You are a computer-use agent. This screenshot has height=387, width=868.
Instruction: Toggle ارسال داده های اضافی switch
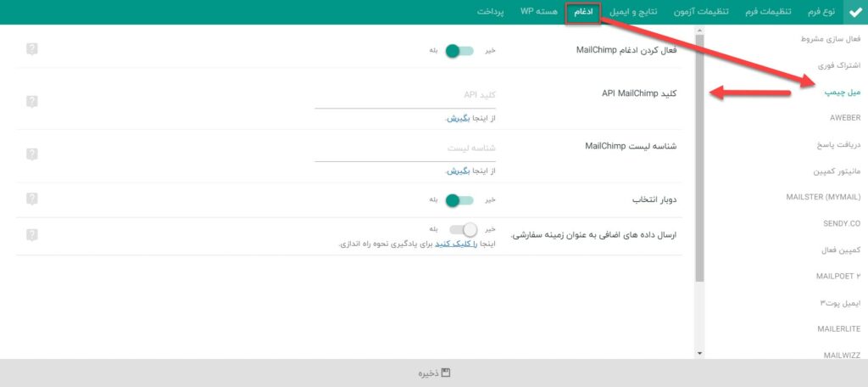[x=464, y=229]
